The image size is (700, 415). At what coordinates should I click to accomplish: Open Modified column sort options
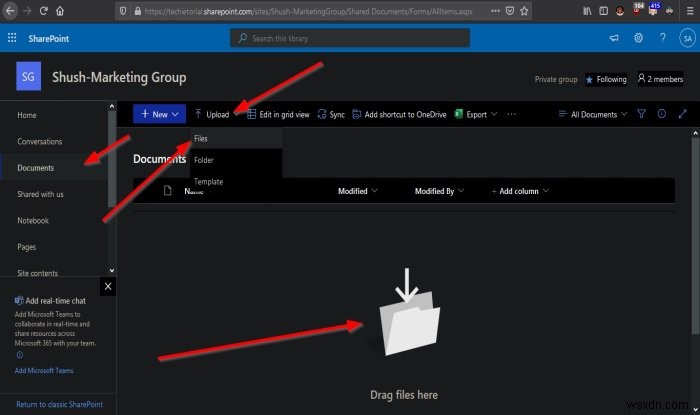[x=358, y=191]
